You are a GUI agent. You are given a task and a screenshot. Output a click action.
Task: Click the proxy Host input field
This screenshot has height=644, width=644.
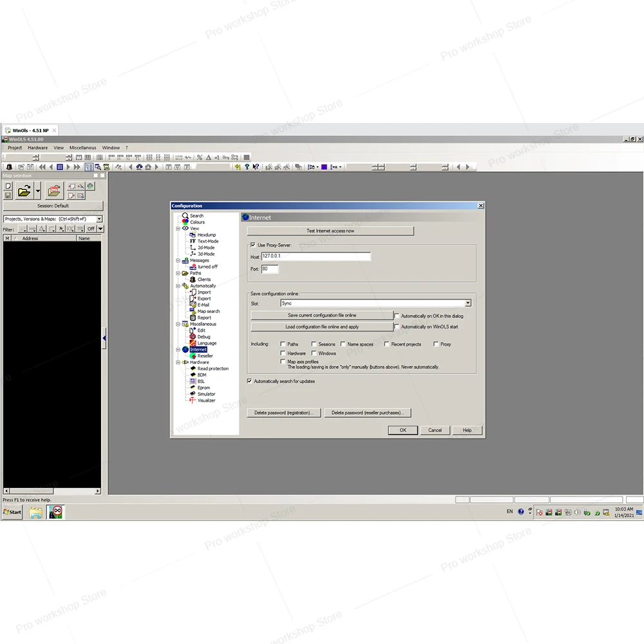click(316, 256)
